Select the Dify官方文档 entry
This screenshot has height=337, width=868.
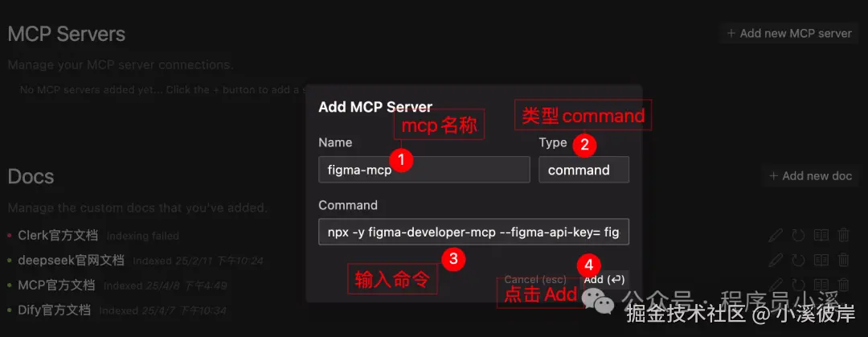pyautogui.click(x=55, y=310)
